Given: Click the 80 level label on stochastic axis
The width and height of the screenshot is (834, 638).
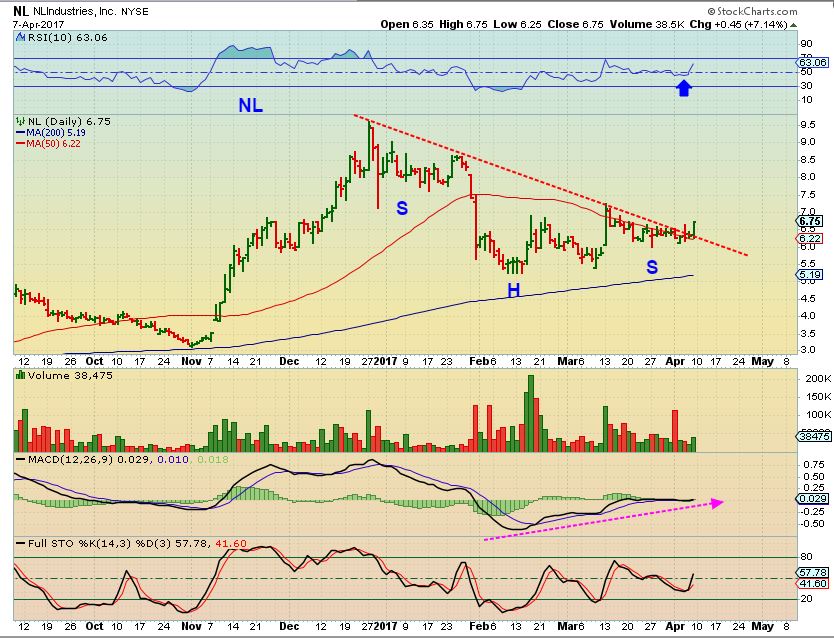Looking at the screenshot, I should (x=806, y=557).
